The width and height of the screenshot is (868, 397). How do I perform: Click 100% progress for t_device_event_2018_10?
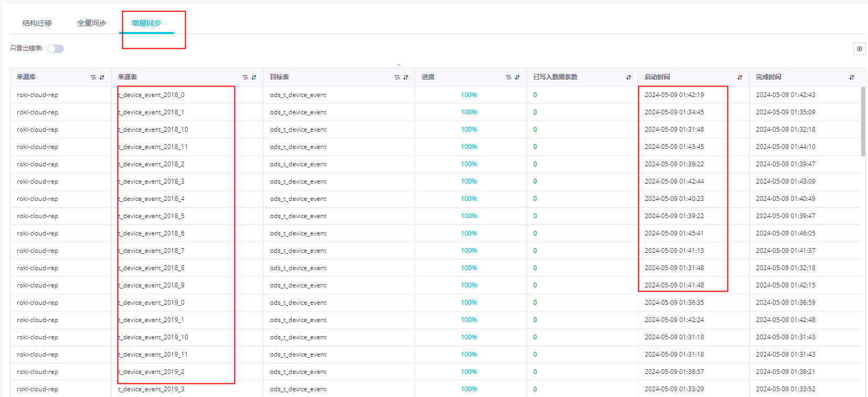(x=469, y=130)
